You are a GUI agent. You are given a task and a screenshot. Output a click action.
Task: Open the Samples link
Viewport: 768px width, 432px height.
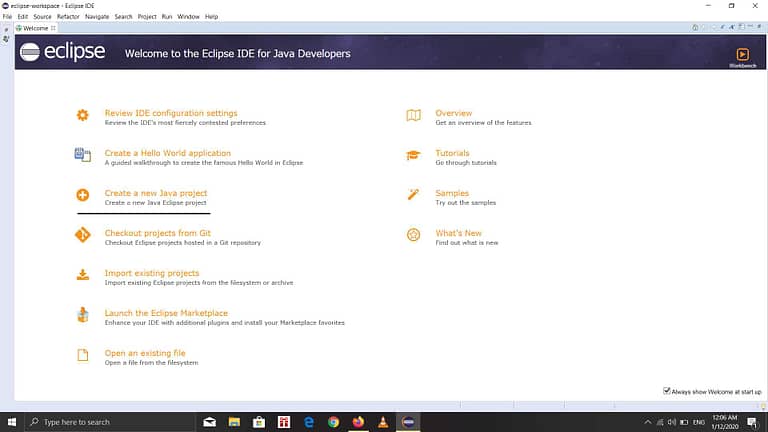point(452,193)
